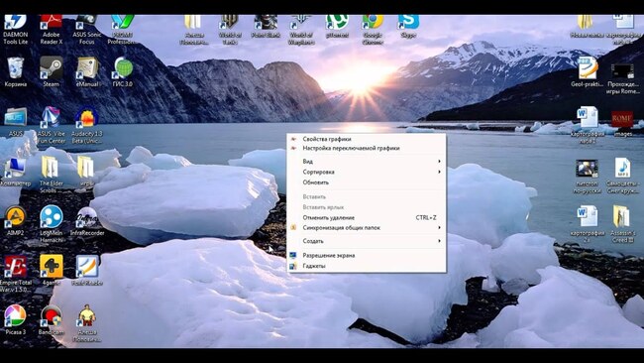Click Обновить in the context menu
Screen dimensions: 644x363
point(367,182)
